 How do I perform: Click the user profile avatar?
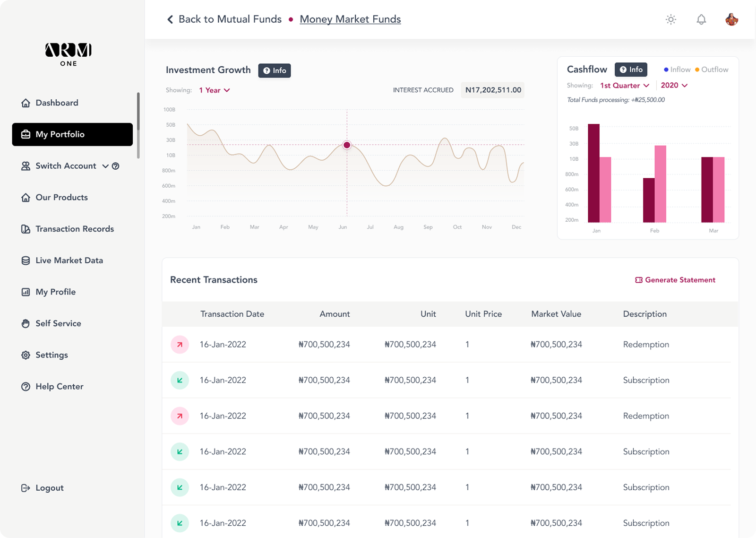coord(732,19)
